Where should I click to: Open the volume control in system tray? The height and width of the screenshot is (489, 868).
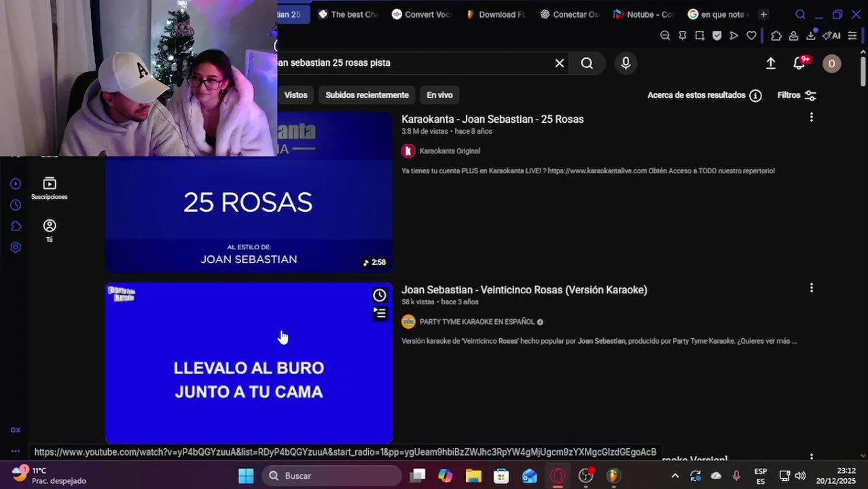[800, 476]
